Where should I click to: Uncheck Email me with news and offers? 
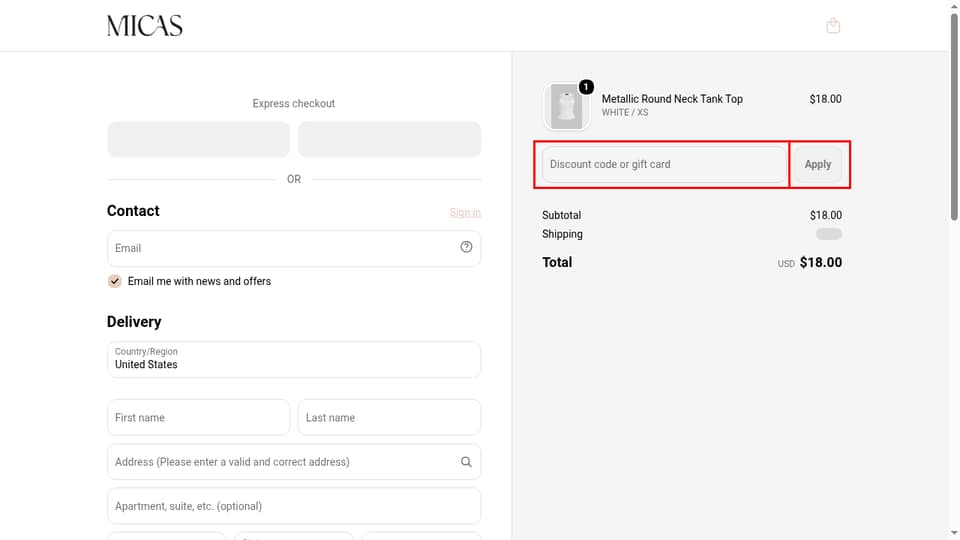click(x=114, y=281)
